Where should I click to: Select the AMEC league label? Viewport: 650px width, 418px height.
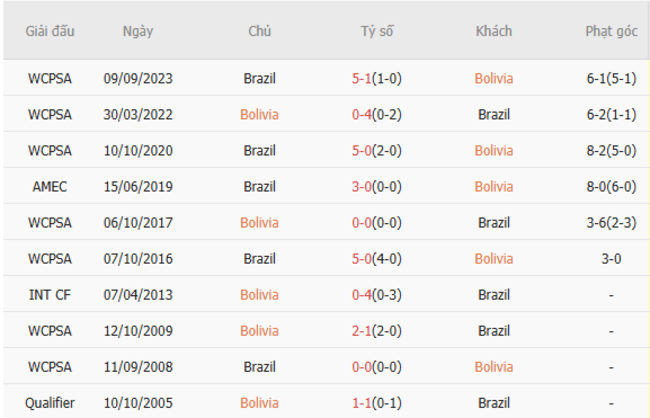(x=50, y=186)
